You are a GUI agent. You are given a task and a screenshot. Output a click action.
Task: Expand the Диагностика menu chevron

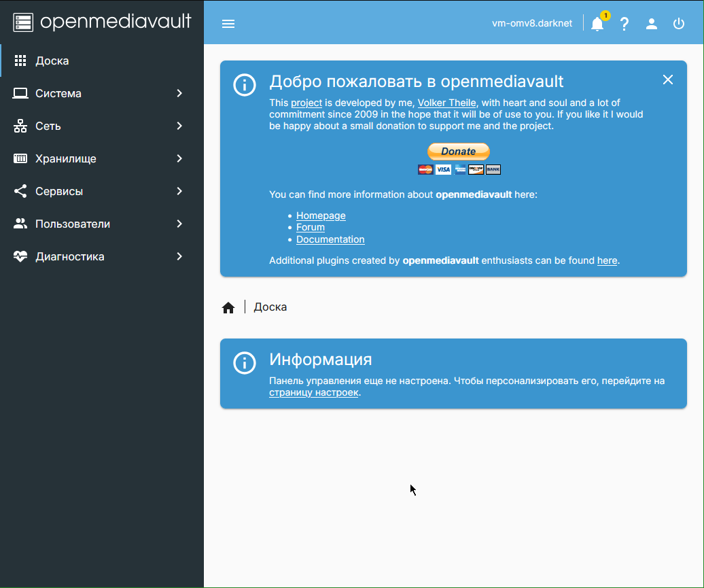[179, 256]
